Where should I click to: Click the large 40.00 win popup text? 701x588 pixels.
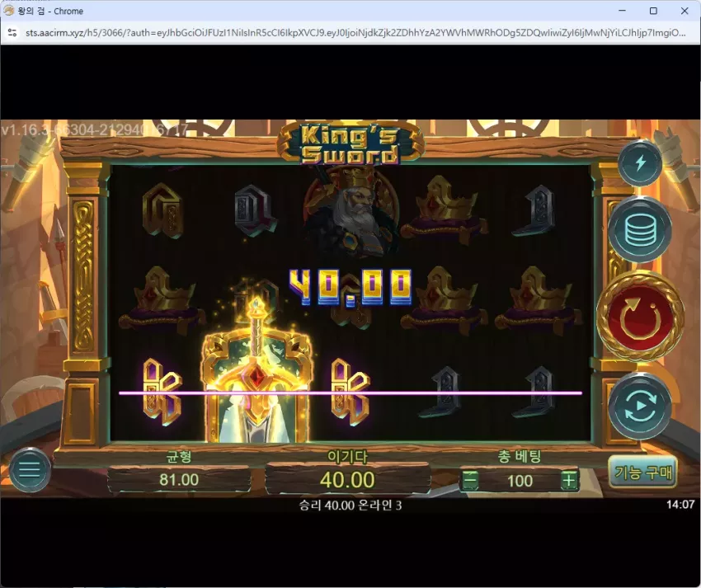point(350,288)
